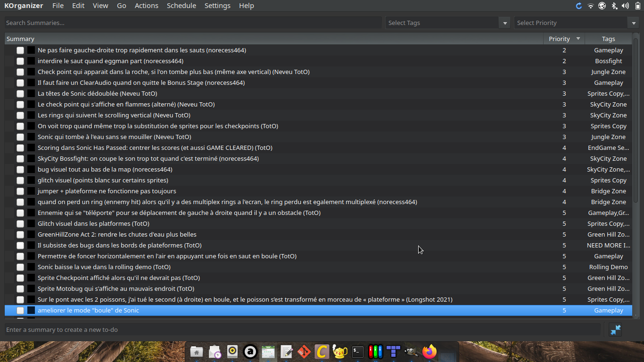The image size is (644, 362).
Task: Tick 'bug visuel tout au bas de la map'
Action: pyautogui.click(x=20, y=169)
